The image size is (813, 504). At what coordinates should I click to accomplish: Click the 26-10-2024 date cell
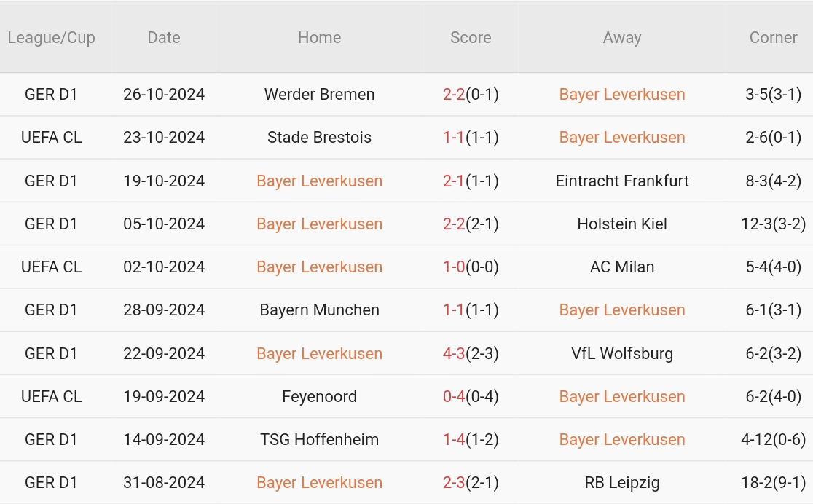click(x=164, y=95)
